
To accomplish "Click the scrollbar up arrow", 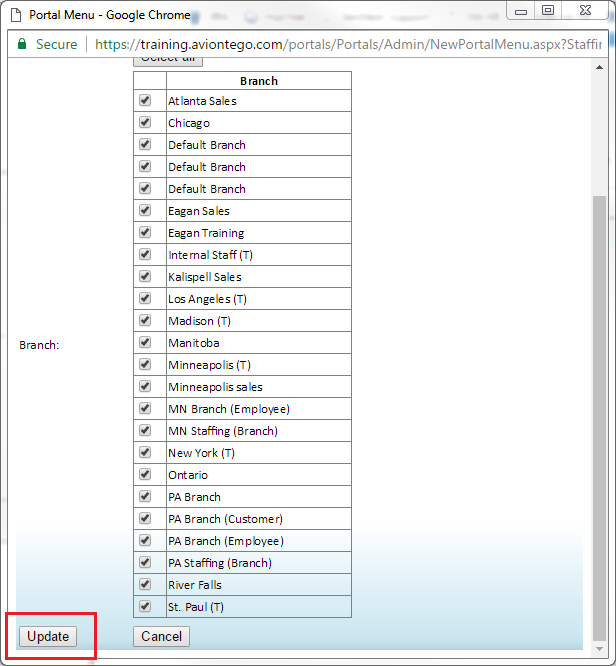I will tap(599, 67).
